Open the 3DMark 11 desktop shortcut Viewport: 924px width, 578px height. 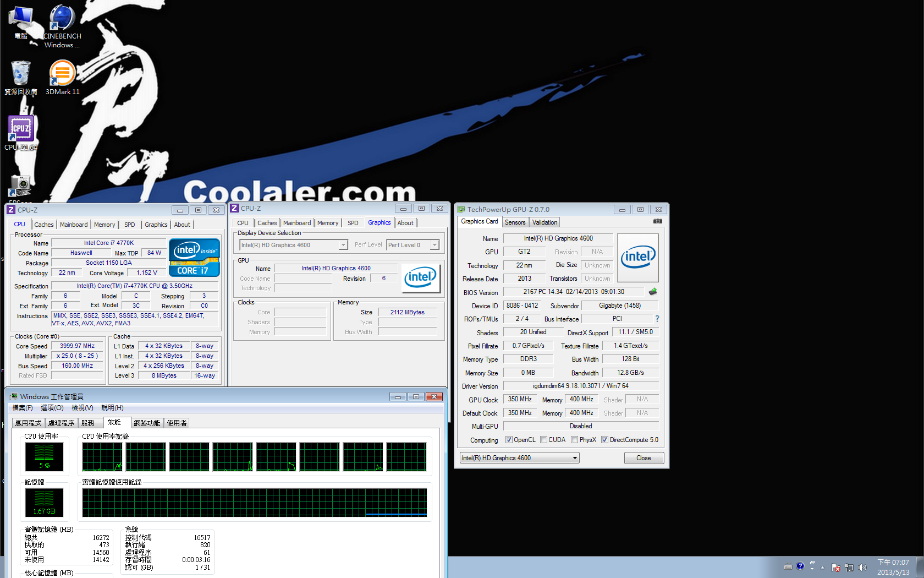coord(62,78)
